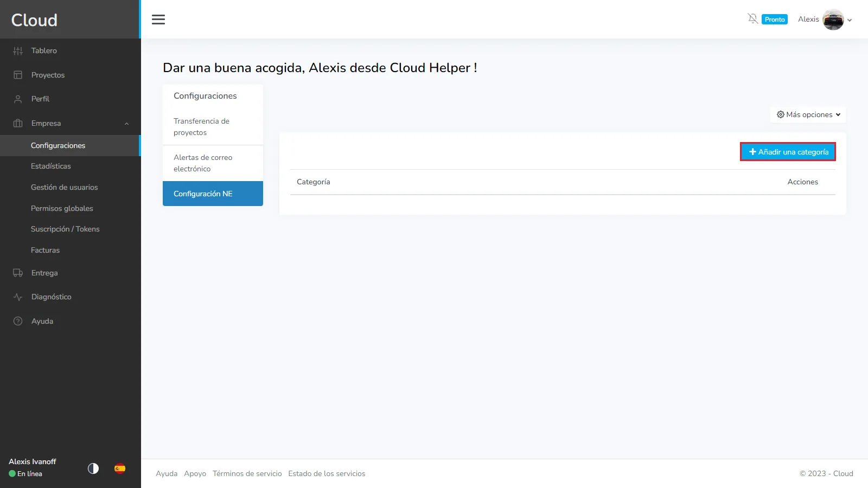Open Suscripción / Tokens page
This screenshot has height=488, width=868.
coord(65,229)
